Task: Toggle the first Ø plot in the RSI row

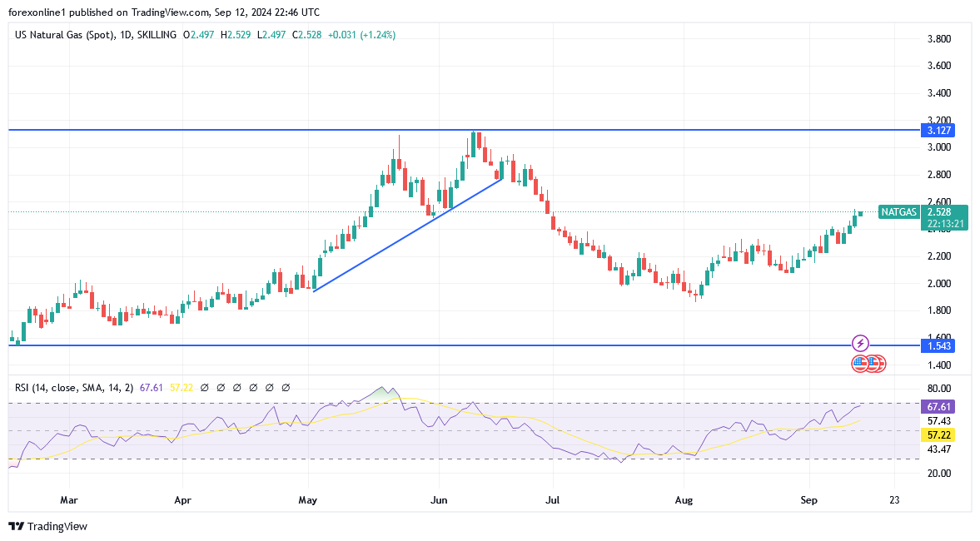Action: [206, 387]
